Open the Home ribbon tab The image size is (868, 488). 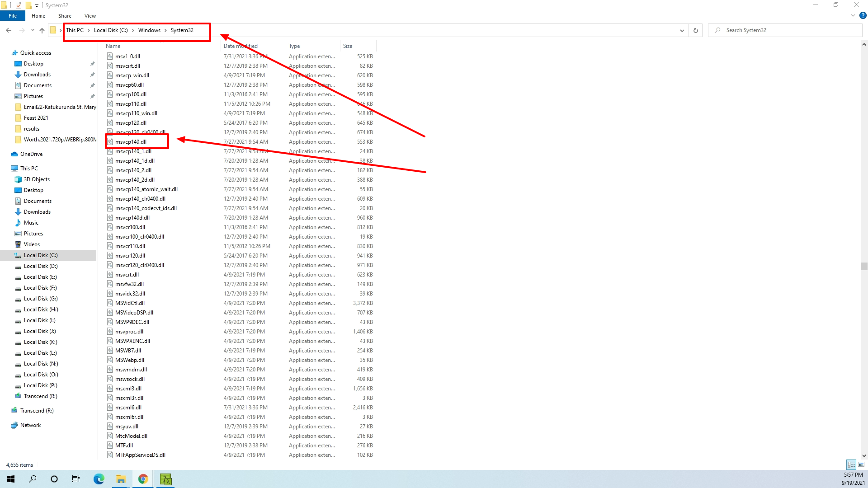click(38, 16)
